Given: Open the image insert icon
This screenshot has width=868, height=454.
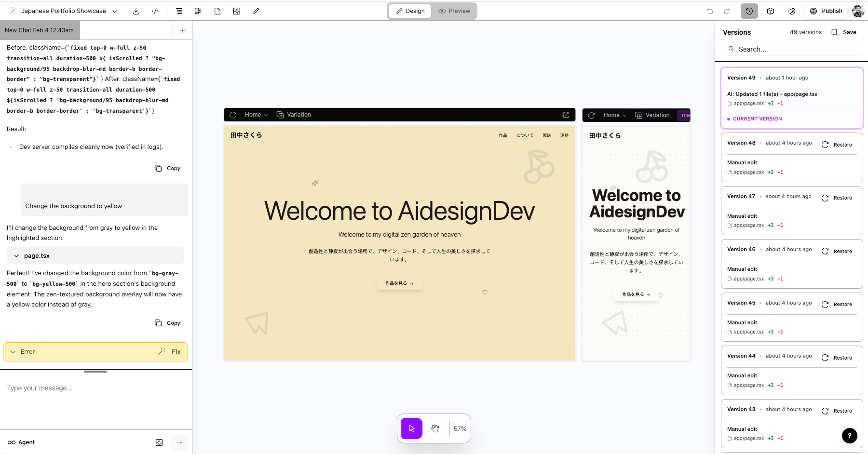Looking at the screenshot, I should click(237, 11).
